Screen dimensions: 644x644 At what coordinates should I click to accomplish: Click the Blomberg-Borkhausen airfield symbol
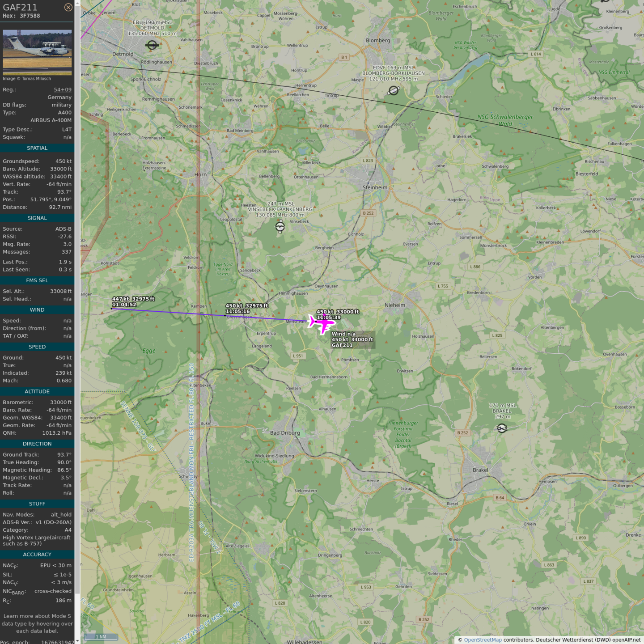[394, 91]
